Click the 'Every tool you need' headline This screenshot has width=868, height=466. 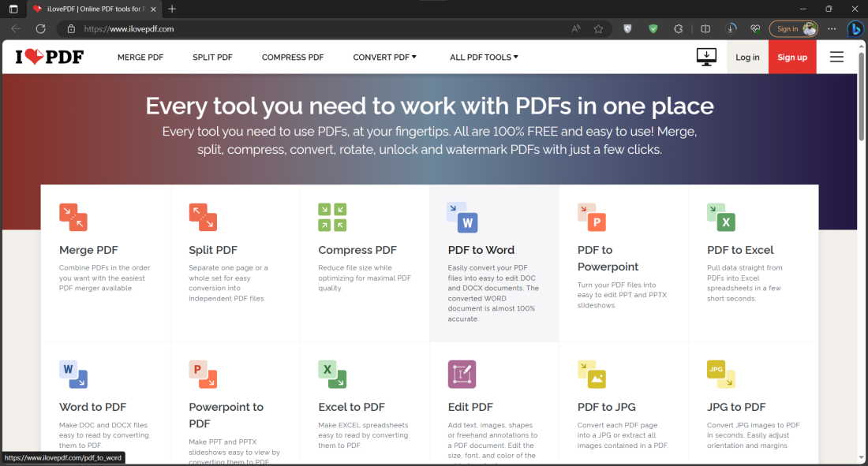(x=429, y=106)
